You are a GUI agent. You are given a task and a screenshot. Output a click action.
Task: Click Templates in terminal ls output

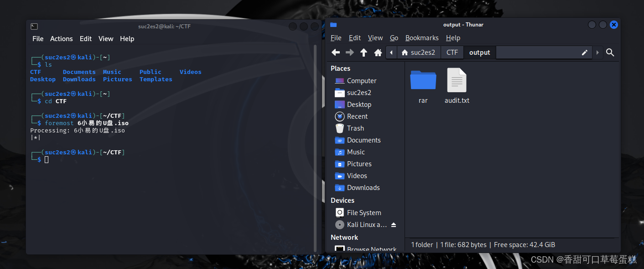point(156,79)
